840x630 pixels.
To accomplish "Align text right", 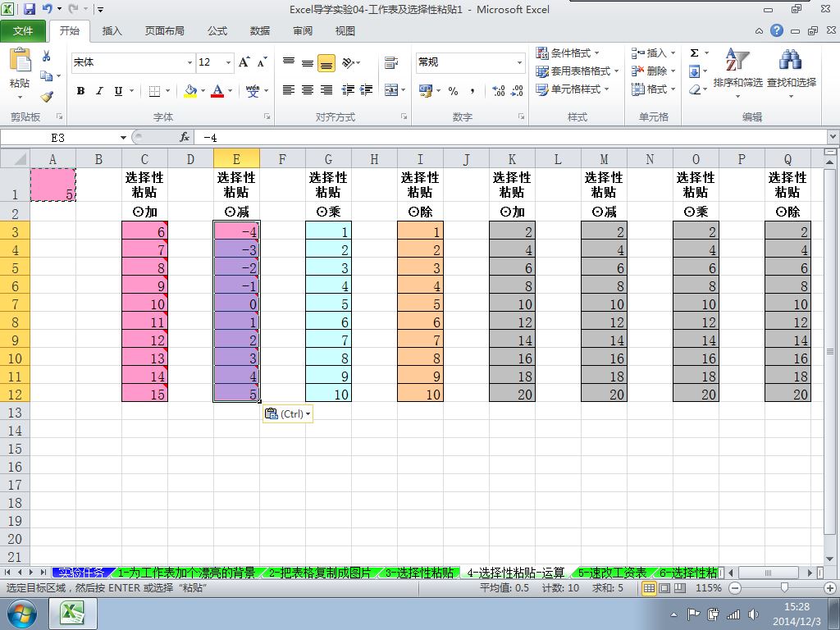I will coord(326,90).
